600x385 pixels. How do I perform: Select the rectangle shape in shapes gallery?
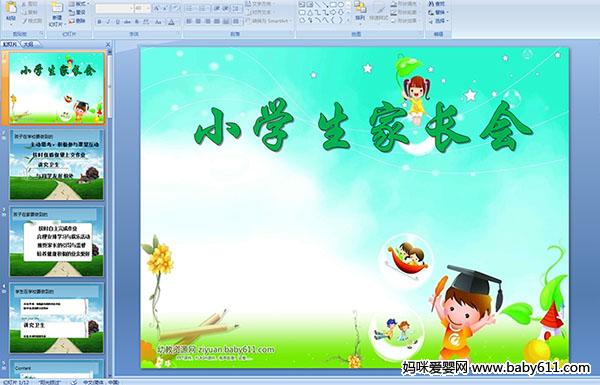[334, 4]
